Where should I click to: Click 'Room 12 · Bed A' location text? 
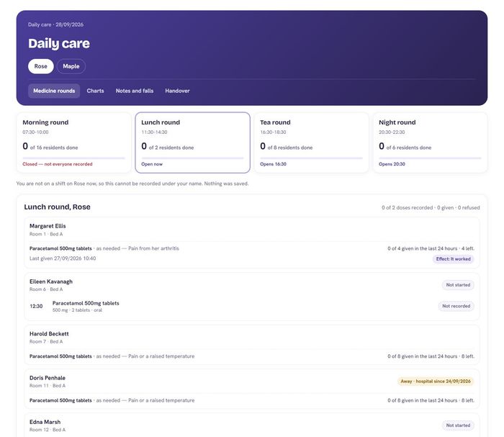tap(48, 430)
